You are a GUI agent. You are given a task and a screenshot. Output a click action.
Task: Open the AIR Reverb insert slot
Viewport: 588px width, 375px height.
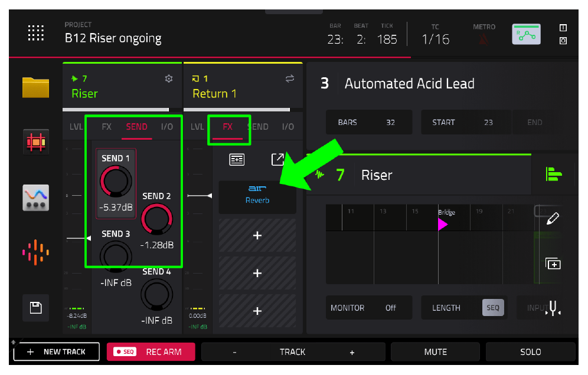coord(257,197)
